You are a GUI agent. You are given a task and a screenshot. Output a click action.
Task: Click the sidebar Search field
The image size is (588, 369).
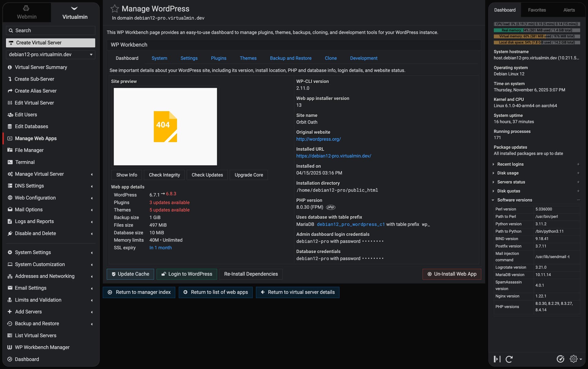(51, 30)
